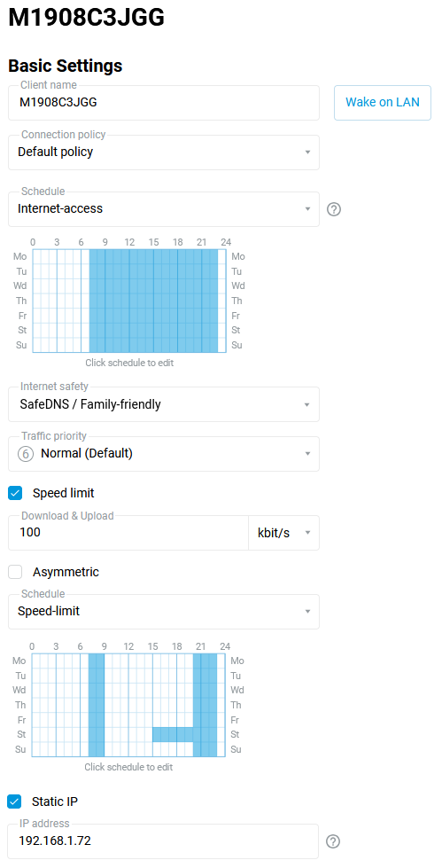This screenshot has width=442, height=868.
Task: Click the priority number 6 circle icon
Action: [26, 454]
